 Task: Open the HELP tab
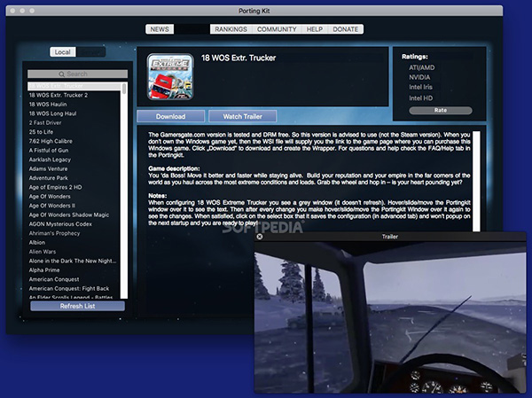click(x=315, y=29)
